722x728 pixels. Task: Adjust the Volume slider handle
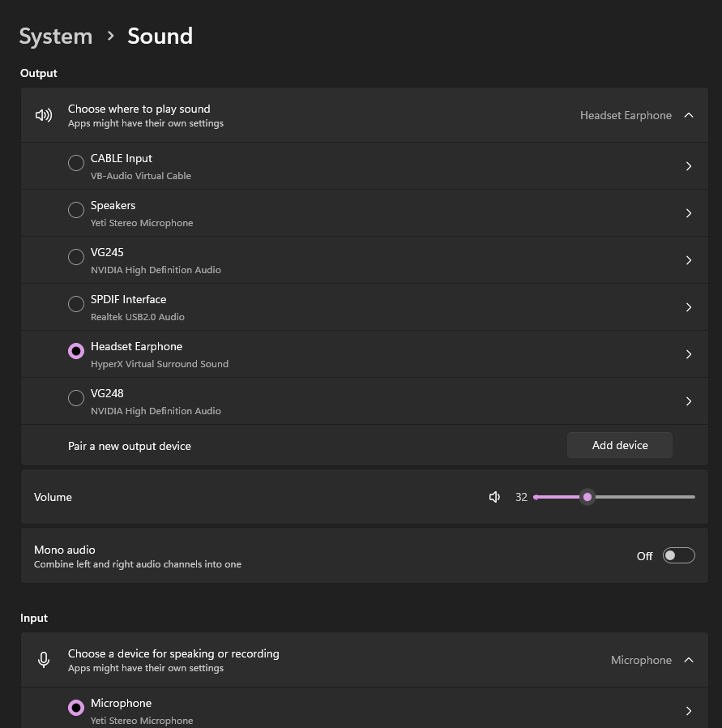pos(587,497)
